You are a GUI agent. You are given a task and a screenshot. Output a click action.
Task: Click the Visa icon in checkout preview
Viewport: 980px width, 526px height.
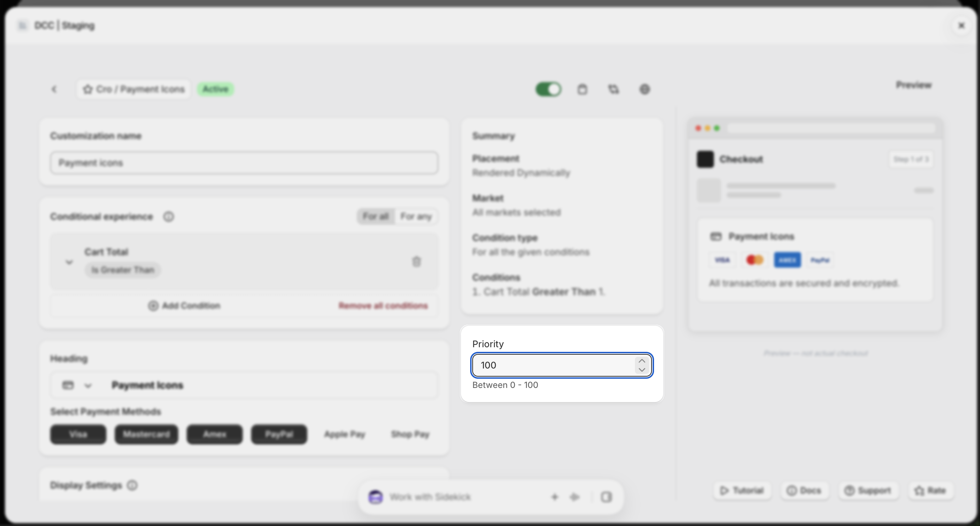point(722,260)
